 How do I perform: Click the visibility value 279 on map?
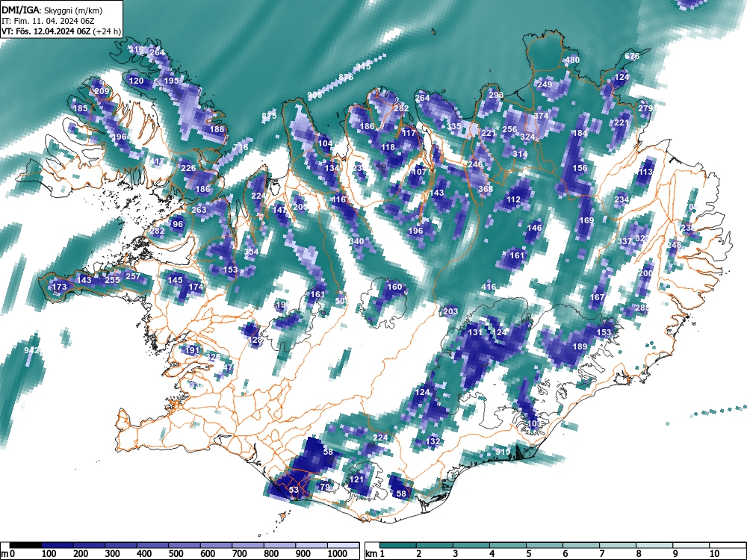(645, 108)
